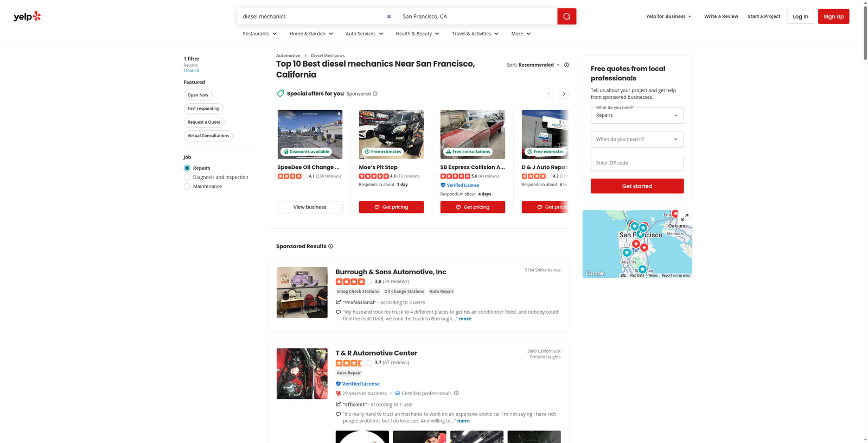
Task: Open the Sponsored info icon beside Special offers
Action: click(x=375, y=93)
